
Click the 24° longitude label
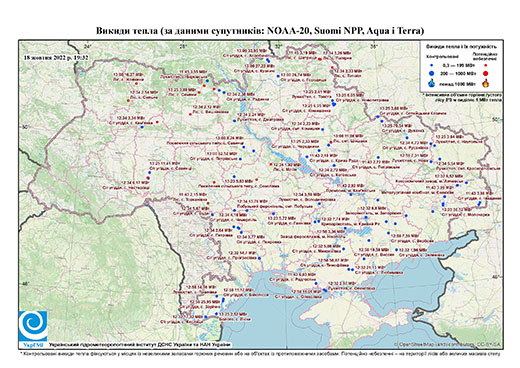[x=88, y=46]
